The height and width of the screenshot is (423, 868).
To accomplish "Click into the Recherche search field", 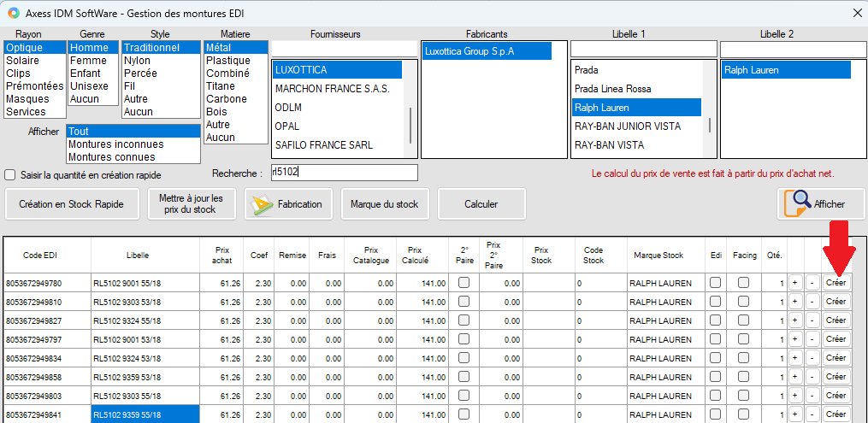I will tap(344, 173).
